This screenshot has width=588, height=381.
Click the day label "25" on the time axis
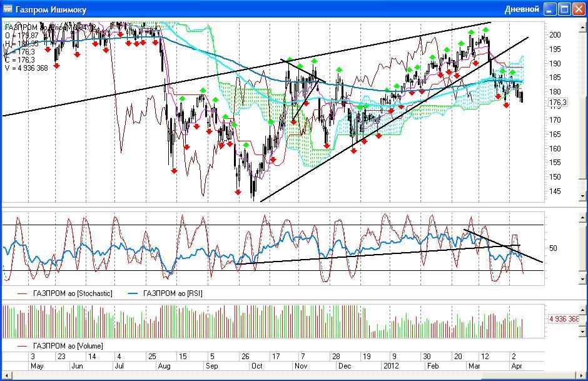tap(152, 357)
